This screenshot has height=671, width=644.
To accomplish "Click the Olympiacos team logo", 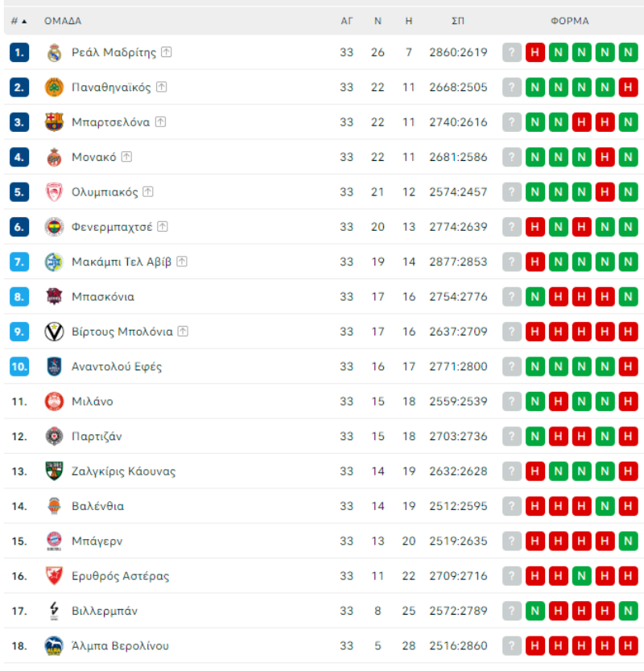I will coord(54,192).
